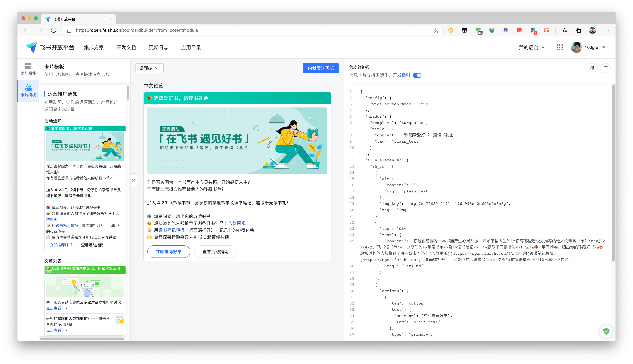
Task: Follow the 入群围观 link in preview
Action: (237, 223)
